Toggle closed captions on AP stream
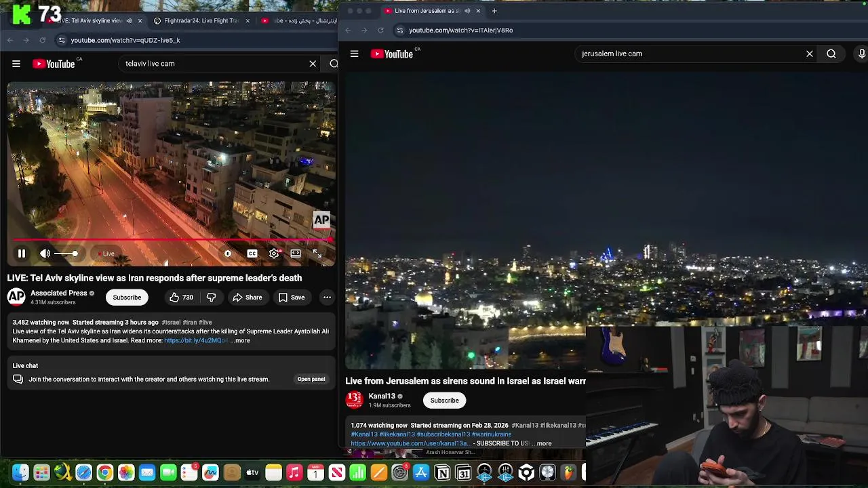The width and height of the screenshot is (868, 488). (252, 253)
